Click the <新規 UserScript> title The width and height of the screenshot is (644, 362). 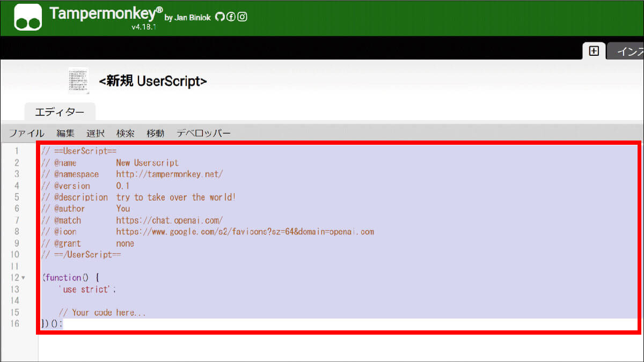(153, 81)
